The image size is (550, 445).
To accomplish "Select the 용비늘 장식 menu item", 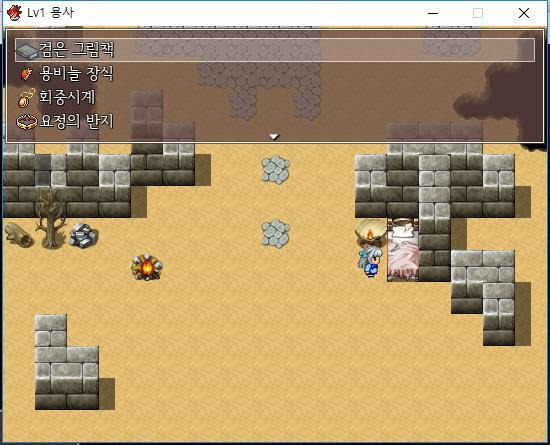I will coord(275,74).
